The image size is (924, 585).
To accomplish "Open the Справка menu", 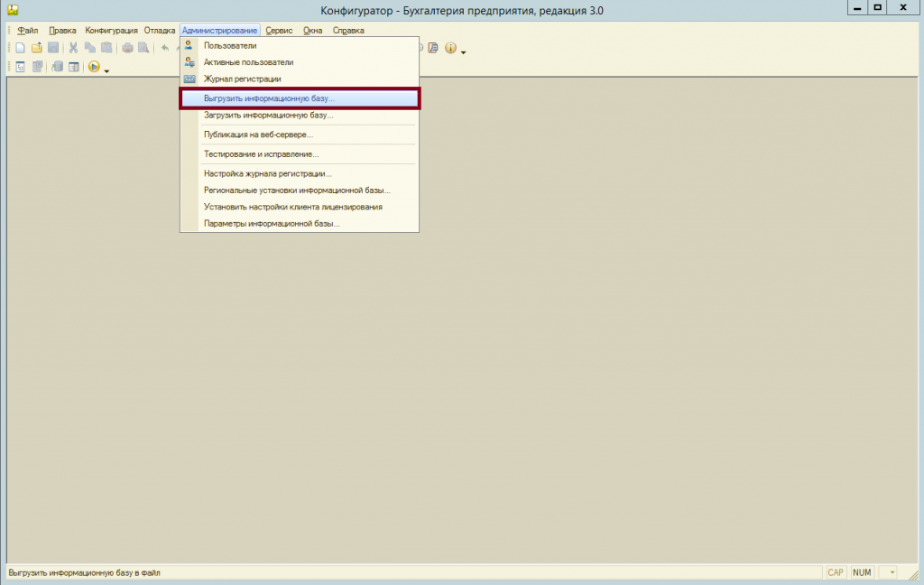I will (348, 31).
